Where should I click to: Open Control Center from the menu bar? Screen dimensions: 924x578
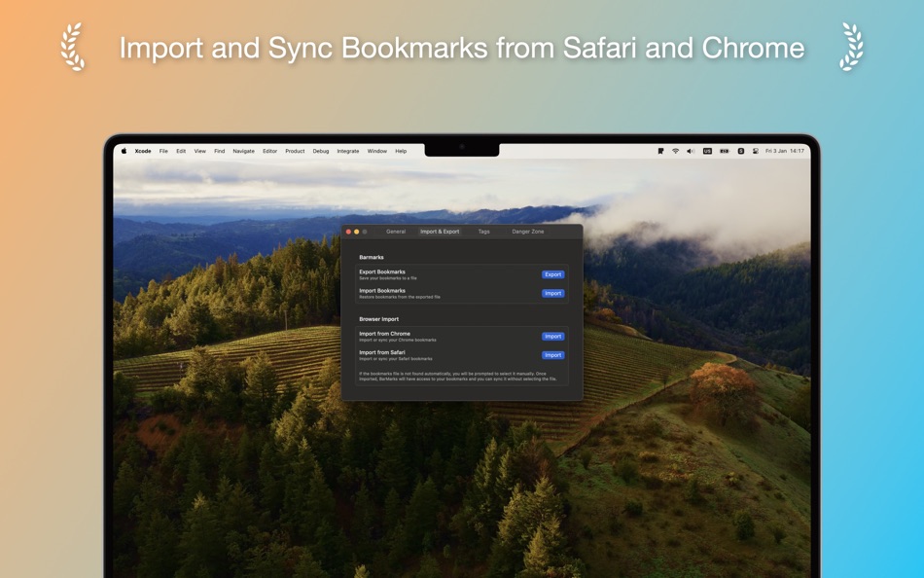tap(756, 151)
